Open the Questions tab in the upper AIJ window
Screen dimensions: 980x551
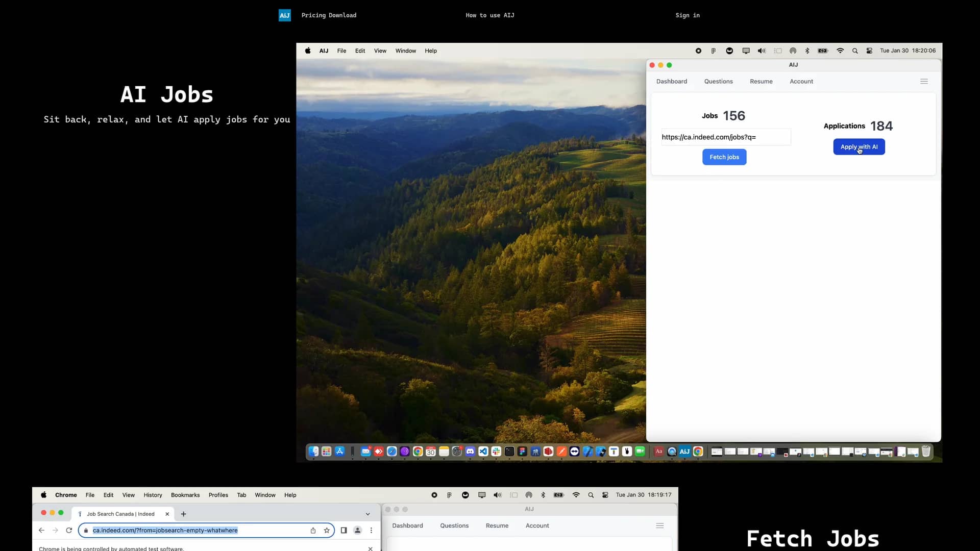point(718,82)
